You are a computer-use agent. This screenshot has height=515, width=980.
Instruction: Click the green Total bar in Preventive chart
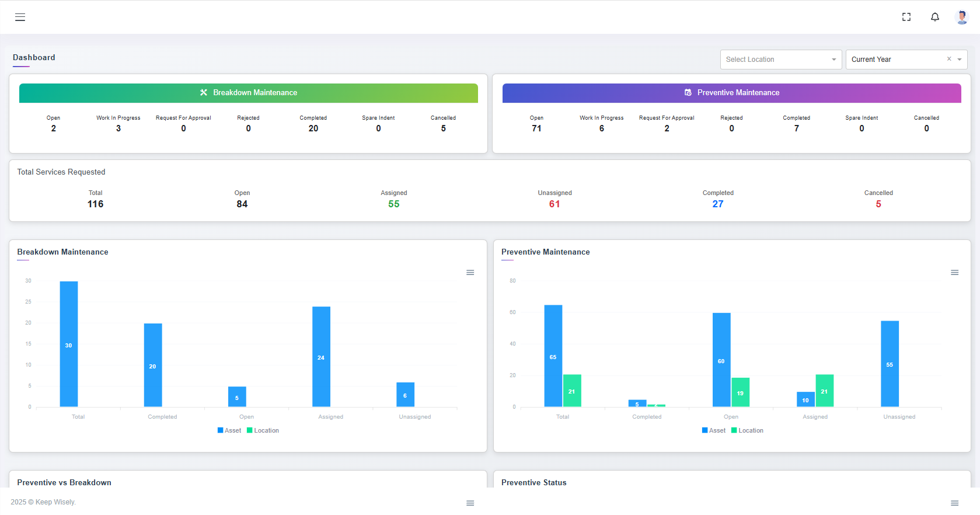(x=572, y=391)
